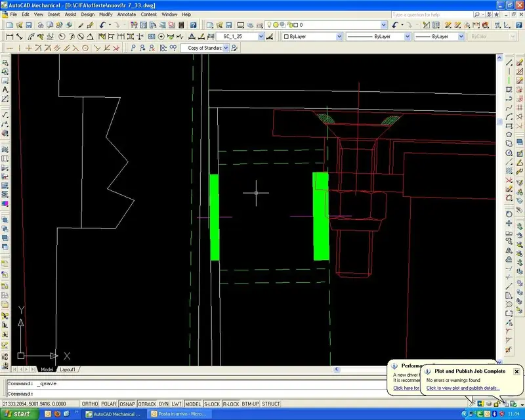This screenshot has width=525, height=420.
Task: Click the Line tool in Draw toolbar
Action: point(509,62)
